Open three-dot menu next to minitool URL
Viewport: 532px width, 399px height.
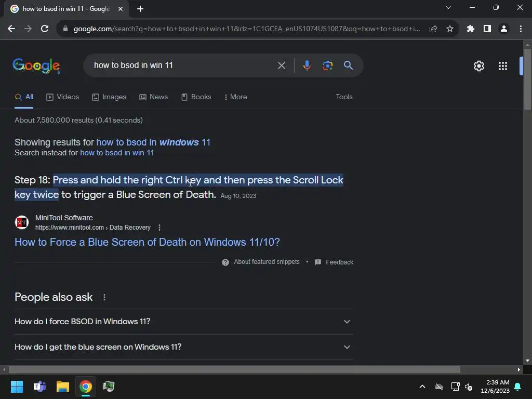(x=159, y=228)
